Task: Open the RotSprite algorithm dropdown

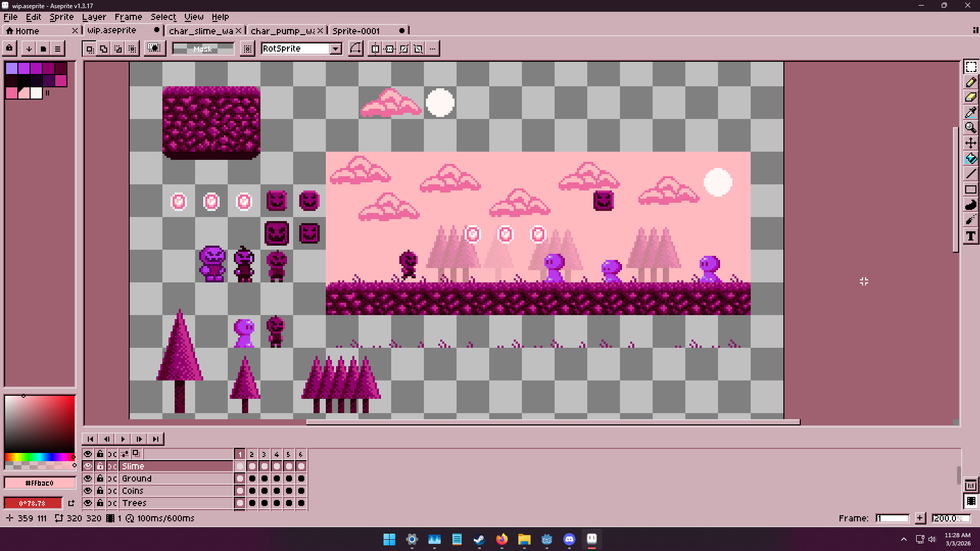Action: tap(336, 49)
